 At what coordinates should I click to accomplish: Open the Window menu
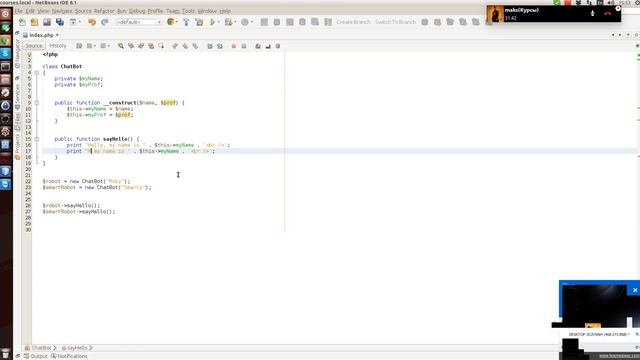coord(207,11)
